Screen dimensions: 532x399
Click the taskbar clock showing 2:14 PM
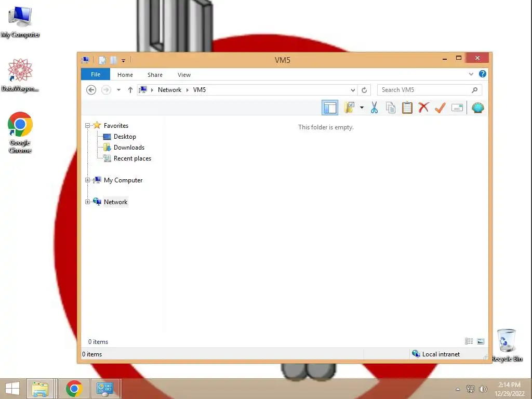coord(509,389)
